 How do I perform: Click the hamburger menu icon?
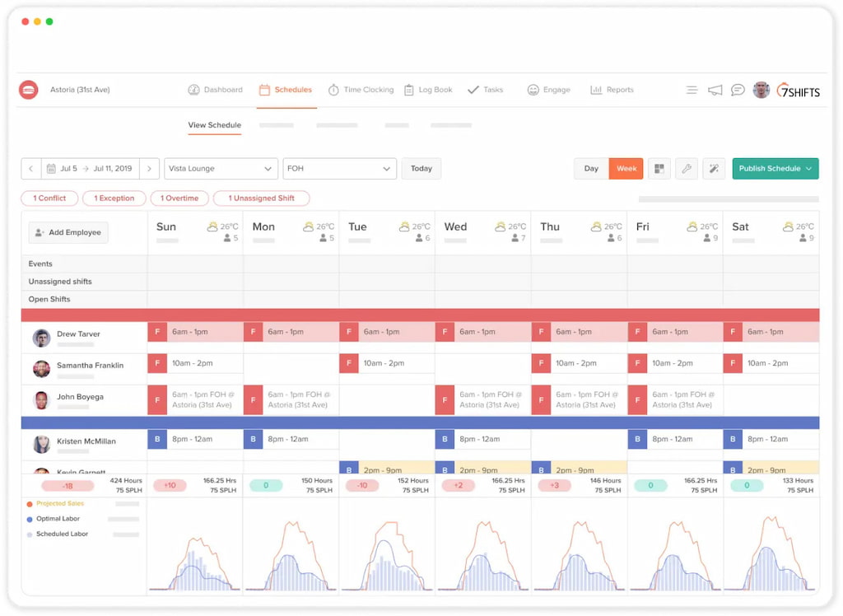[x=692, y=90]
